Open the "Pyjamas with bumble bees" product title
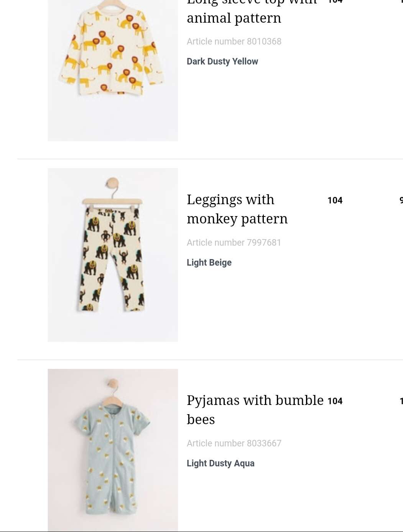Screen dimensions: 403x532 (255, 410)
